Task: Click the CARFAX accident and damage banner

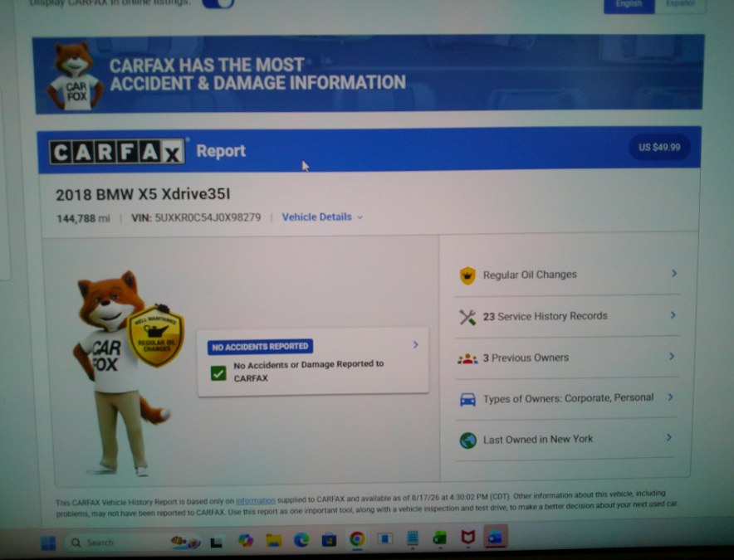Action: (x=369, y=75)
